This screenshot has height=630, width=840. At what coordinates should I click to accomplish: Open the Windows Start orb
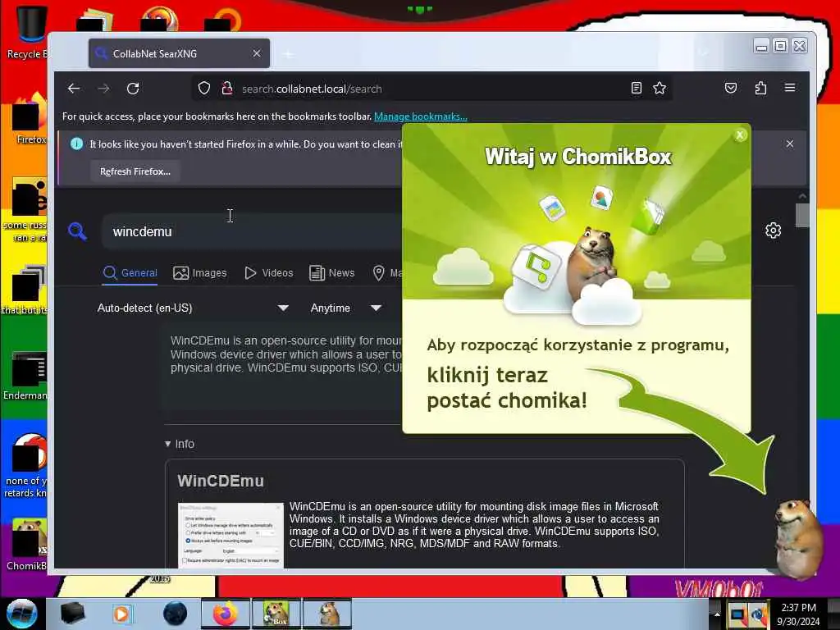click(21, 614)
